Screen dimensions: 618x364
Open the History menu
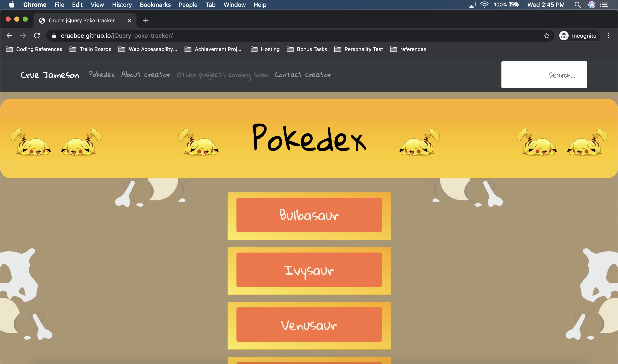point(122,5)
